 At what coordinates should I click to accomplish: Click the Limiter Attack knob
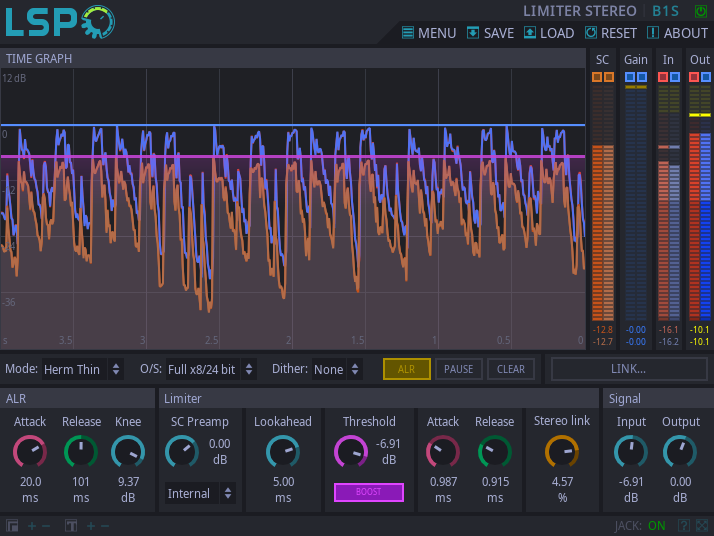coord(443,452)
